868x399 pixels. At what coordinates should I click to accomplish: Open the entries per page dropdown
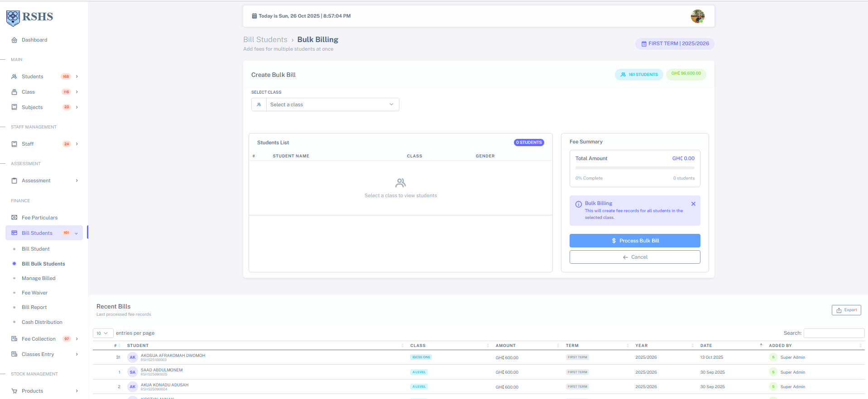click(x=102, y=333)
